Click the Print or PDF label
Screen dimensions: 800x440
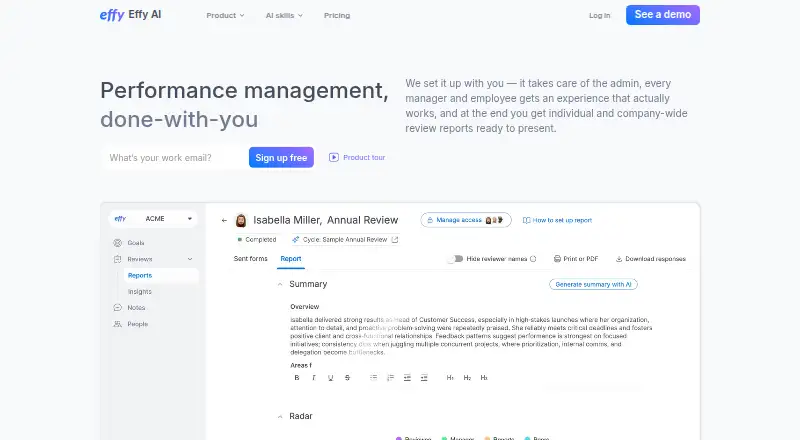pos(581,259)
